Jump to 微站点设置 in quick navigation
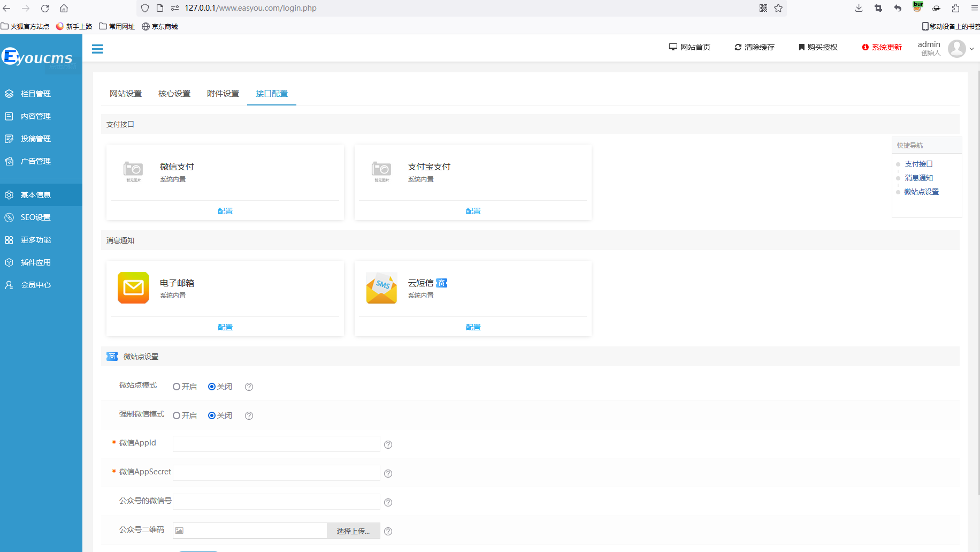This screenshot has height=552, width=980. coord(921,192)
